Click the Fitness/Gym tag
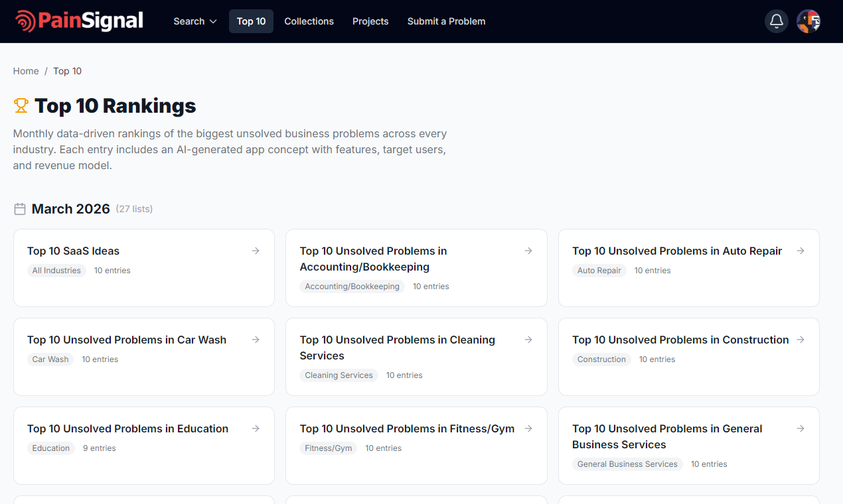 pyautogui.click(x=329, y=448)
